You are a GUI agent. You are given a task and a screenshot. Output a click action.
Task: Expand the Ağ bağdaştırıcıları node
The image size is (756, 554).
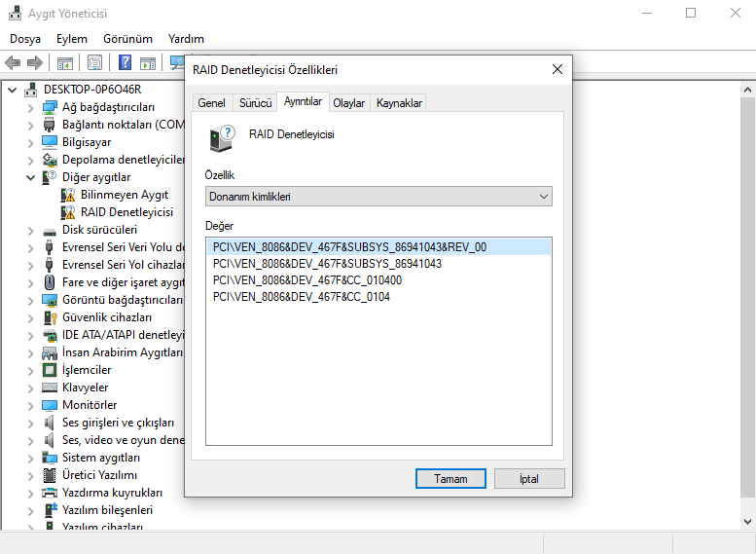(x=30, y=108)
